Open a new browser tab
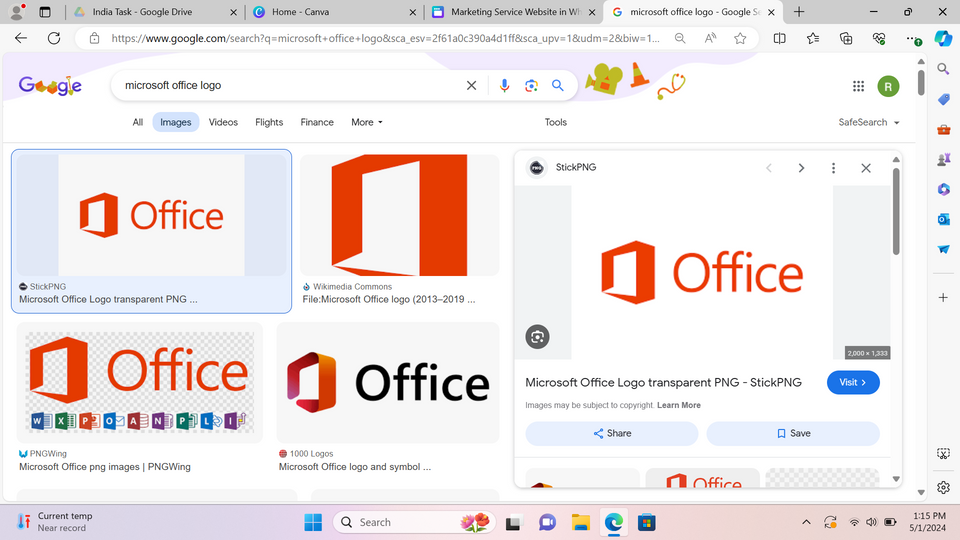The width and height of the screenshot is (960, 540). (799, 12)
